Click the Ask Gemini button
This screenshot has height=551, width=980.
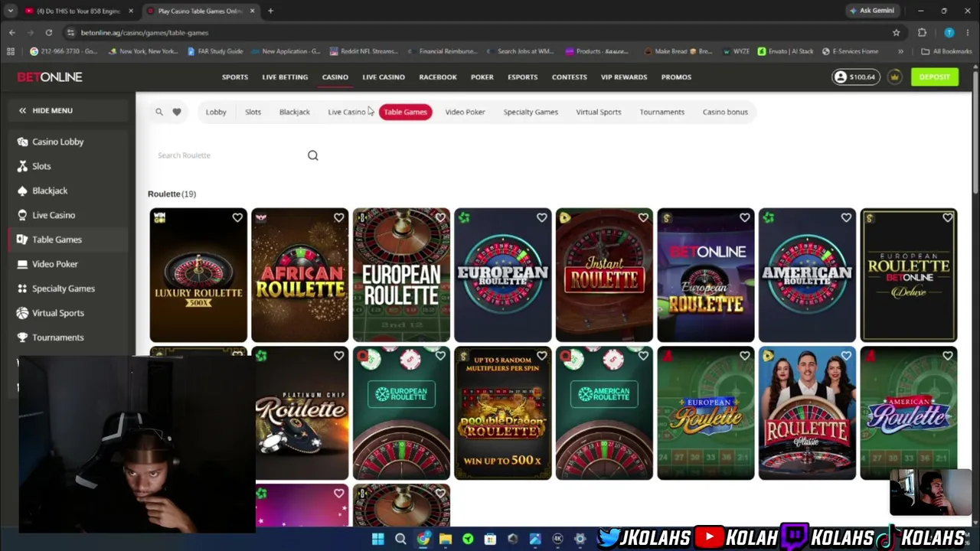tap(871, 11)
